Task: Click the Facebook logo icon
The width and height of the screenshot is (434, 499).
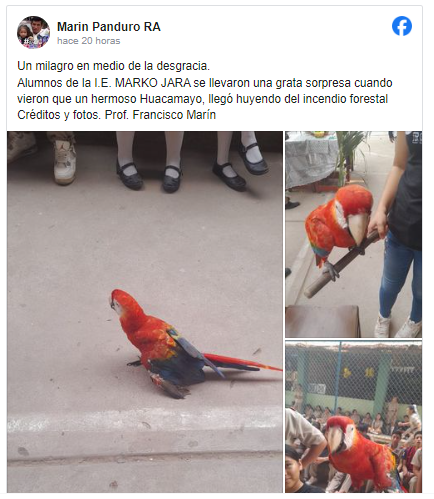Action: 402,26
